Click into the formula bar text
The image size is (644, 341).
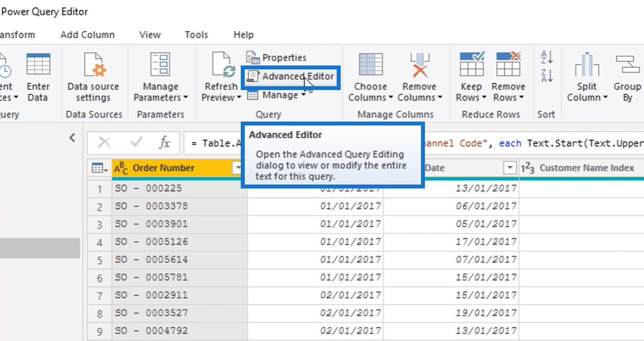point(414,143)
